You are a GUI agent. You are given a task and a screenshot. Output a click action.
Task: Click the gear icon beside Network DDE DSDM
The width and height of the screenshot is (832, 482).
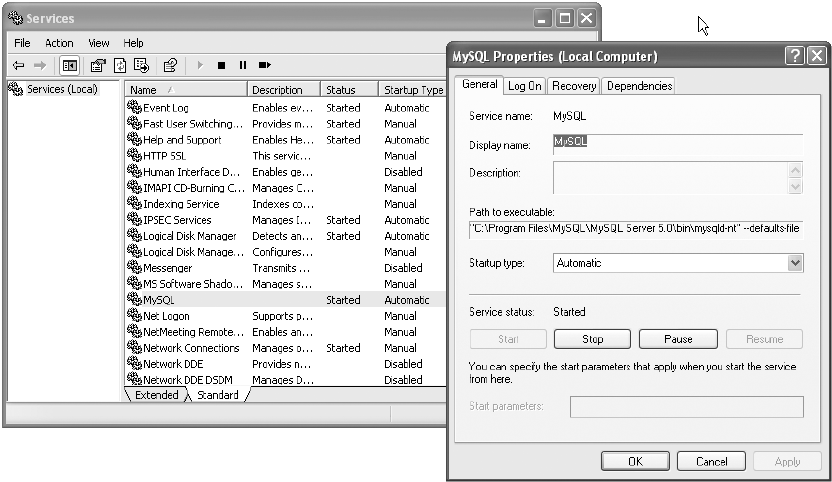coord(134,379)
